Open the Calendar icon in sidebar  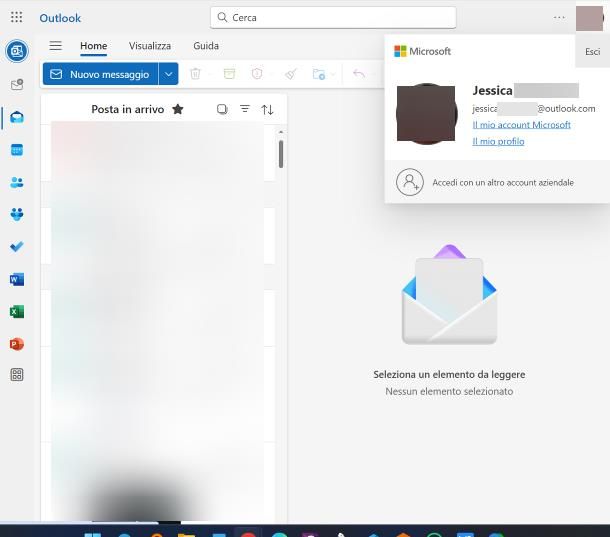point(17,150)
